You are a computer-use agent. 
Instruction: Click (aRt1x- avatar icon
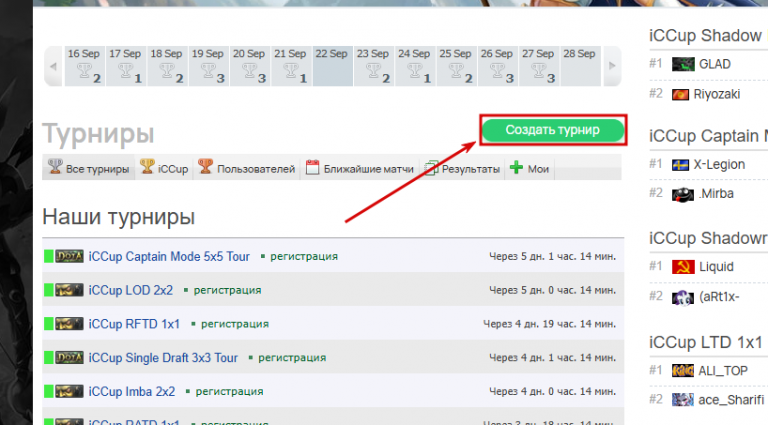click(x=683, y=297)
